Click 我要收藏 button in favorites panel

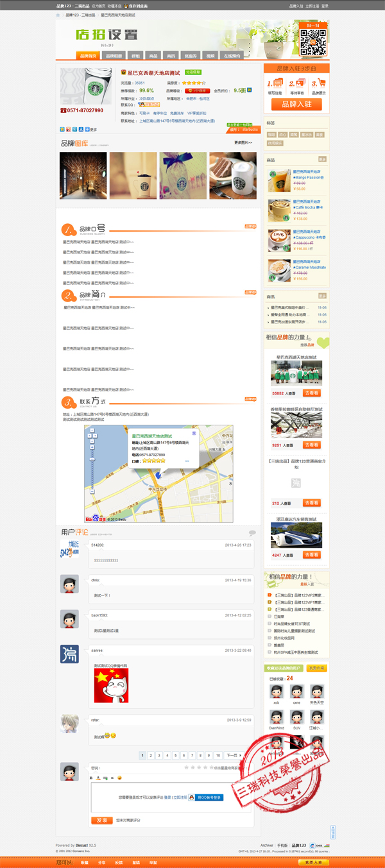316,668
